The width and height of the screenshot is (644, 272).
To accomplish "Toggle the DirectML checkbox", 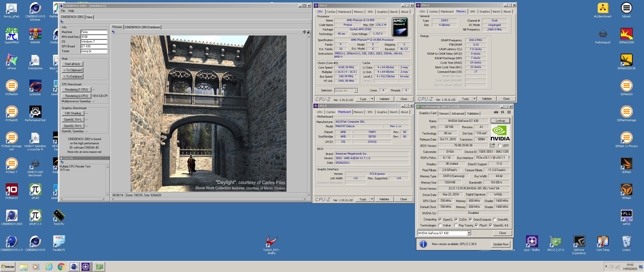I will point(495,219).
